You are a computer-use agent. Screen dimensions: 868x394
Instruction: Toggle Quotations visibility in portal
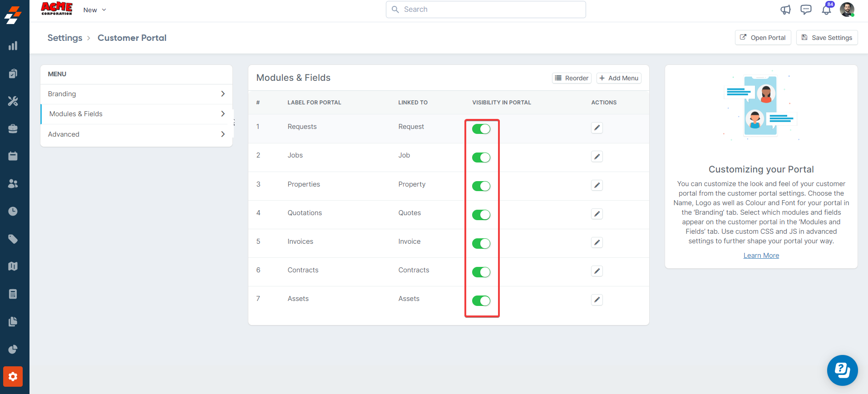481,215
